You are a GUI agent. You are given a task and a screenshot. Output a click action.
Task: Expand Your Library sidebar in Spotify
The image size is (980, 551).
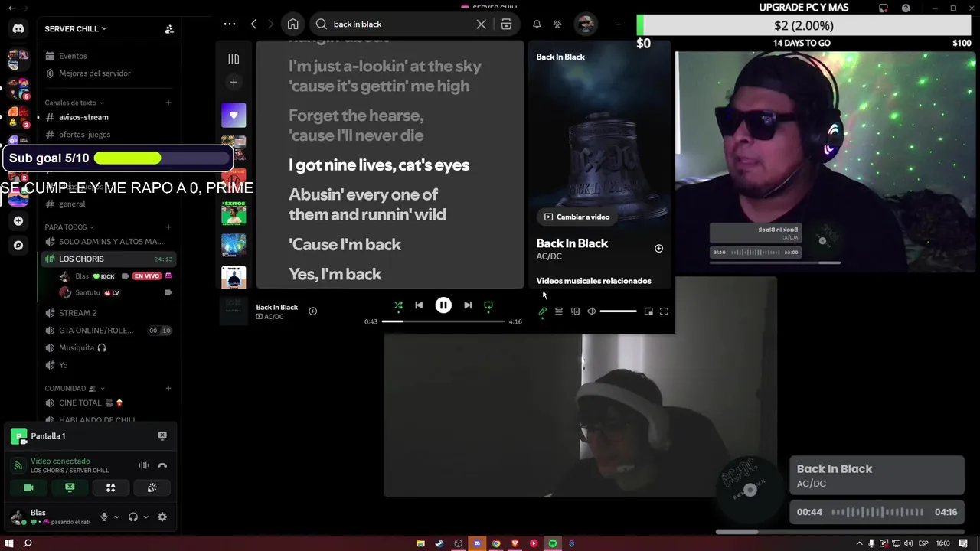coord(234,59)
